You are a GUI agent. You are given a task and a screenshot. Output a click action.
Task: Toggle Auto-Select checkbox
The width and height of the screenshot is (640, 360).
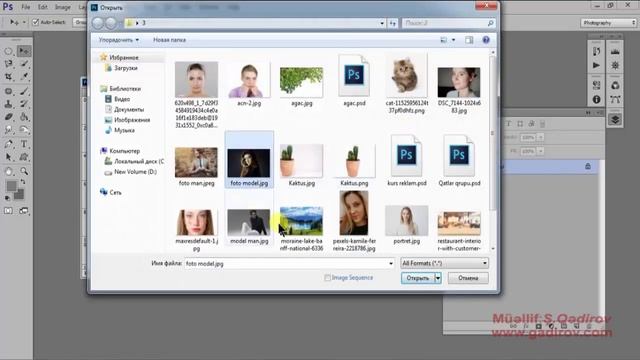(36, 22)
